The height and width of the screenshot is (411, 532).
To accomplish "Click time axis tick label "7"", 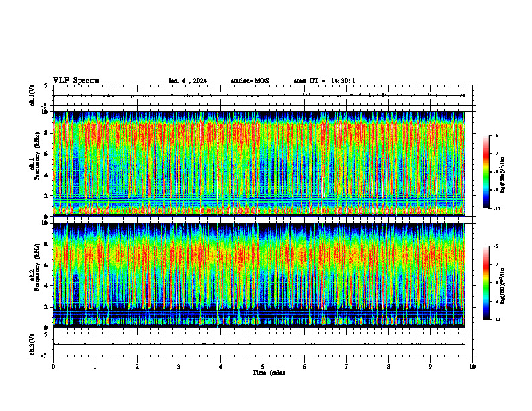I will coord(347,367).
